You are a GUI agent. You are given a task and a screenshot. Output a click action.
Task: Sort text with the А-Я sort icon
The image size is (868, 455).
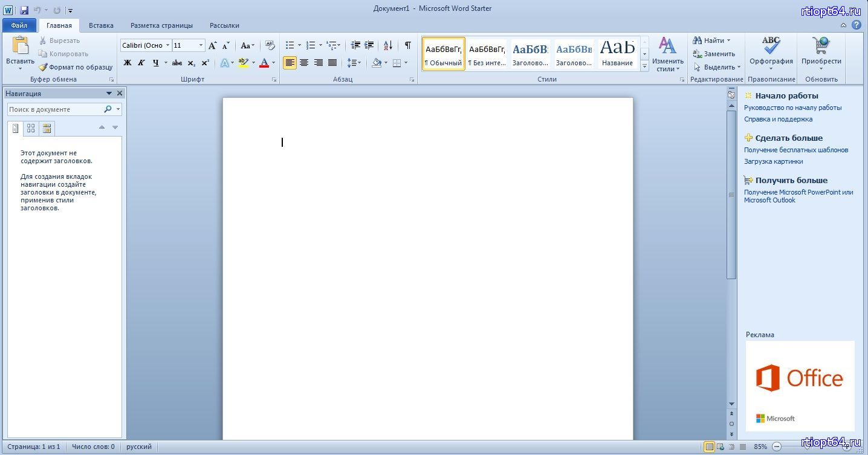coord(388,45)
